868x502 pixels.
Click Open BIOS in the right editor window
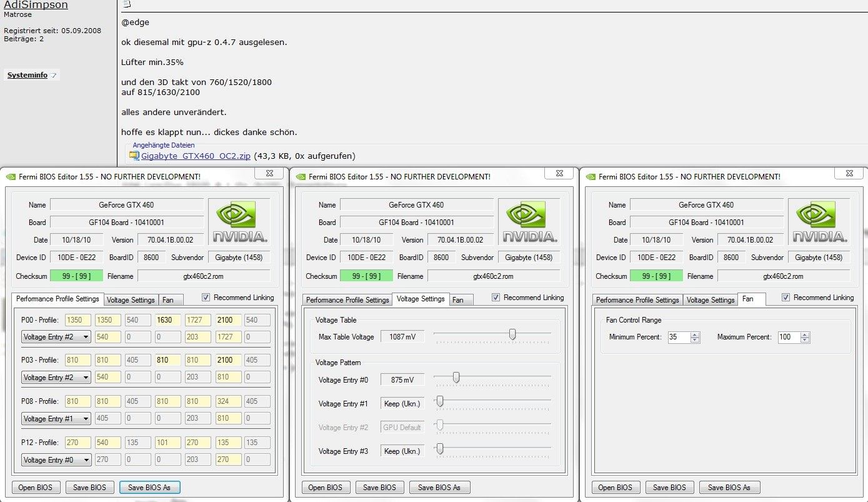(x=615, y=488)
